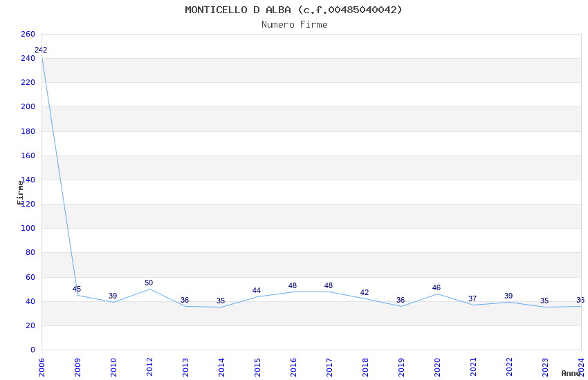Screen dimensions: 588x380
Task: Click the y-axis value 100
Action: coord(28,229)
